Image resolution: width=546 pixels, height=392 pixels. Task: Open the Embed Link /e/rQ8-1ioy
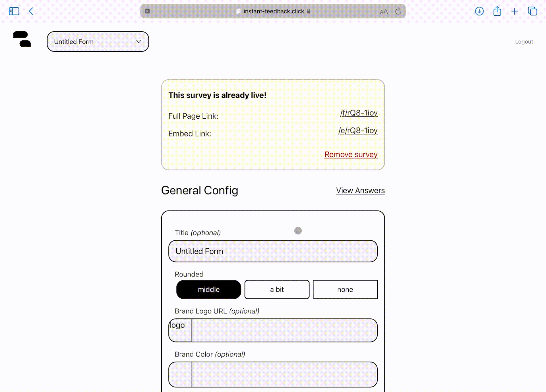point(358,131)
